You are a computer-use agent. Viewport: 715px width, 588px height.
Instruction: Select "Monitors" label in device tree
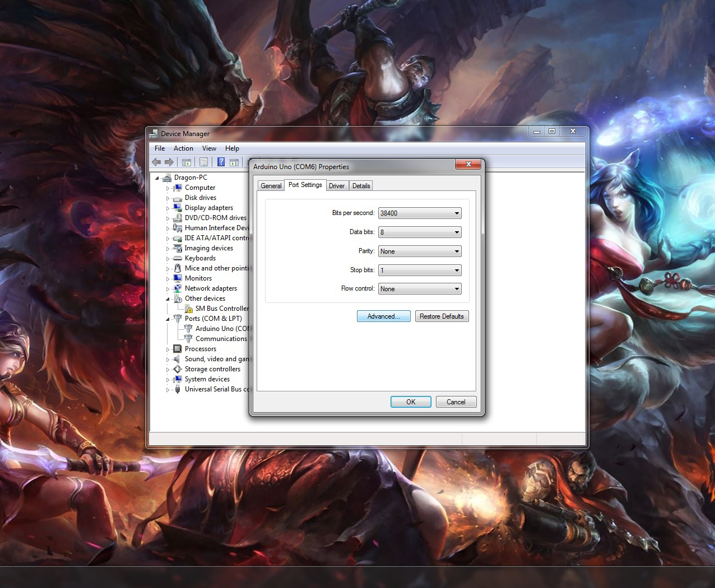(x=198, y=278)
